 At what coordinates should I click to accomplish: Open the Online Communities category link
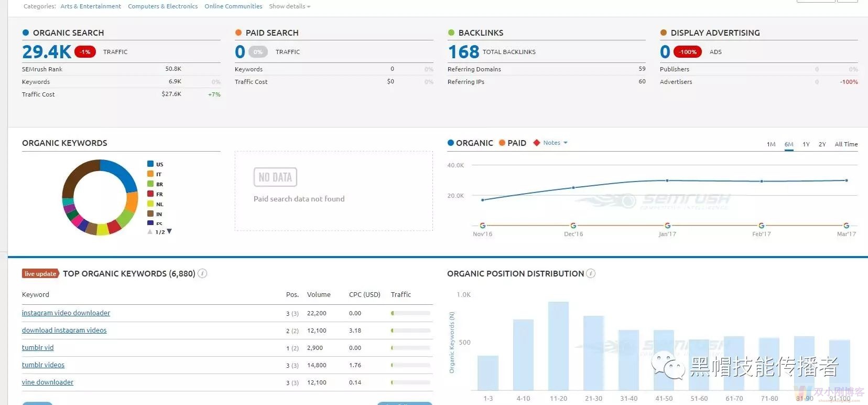[x=233, y=6]
